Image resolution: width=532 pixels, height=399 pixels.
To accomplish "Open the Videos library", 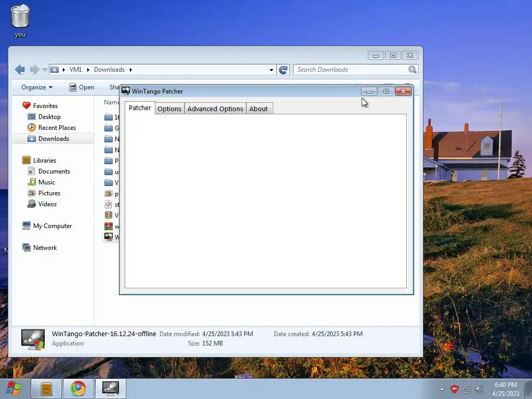I will [x=47, y=204].
